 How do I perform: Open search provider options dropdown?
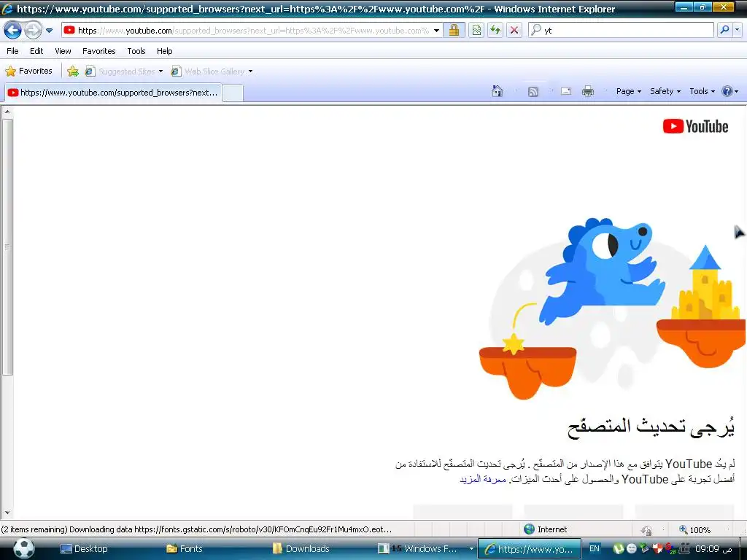[738, 30]
